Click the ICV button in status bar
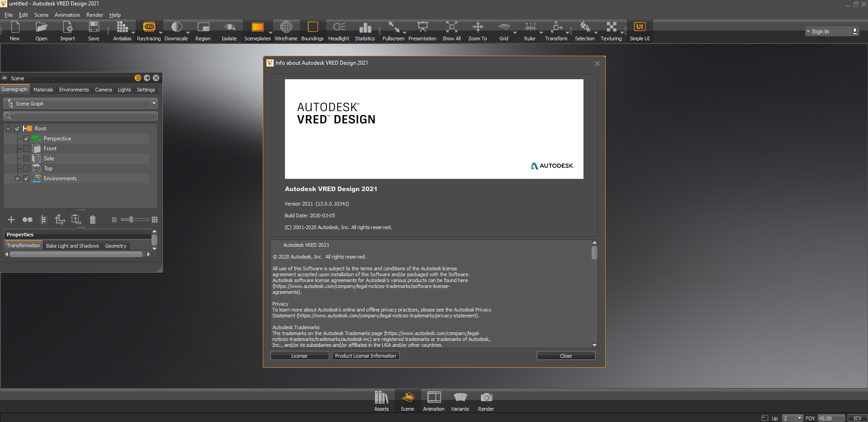The width and height of the screenshot is (868, 422). 857,418
